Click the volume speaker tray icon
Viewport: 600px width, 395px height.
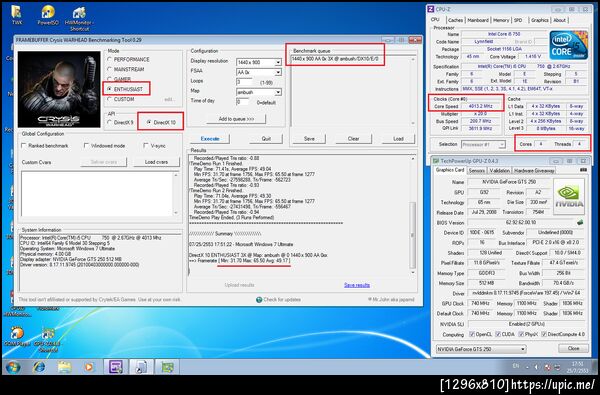point(536,367)
